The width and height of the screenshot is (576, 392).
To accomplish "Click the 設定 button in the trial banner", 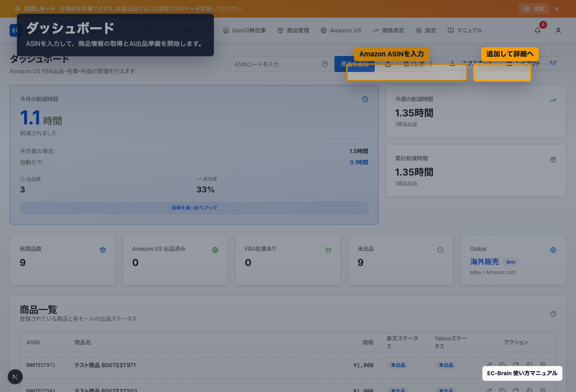I will [x=534, y=9].
